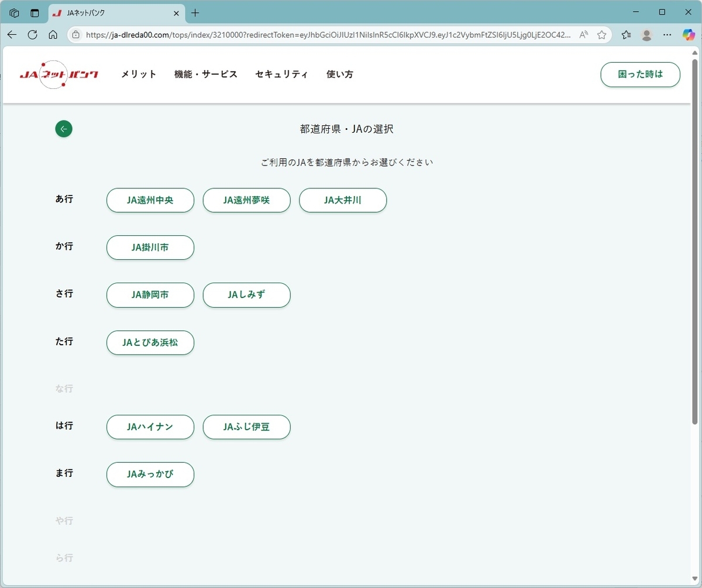Open Read aloud in address bar

coord(583,35)
